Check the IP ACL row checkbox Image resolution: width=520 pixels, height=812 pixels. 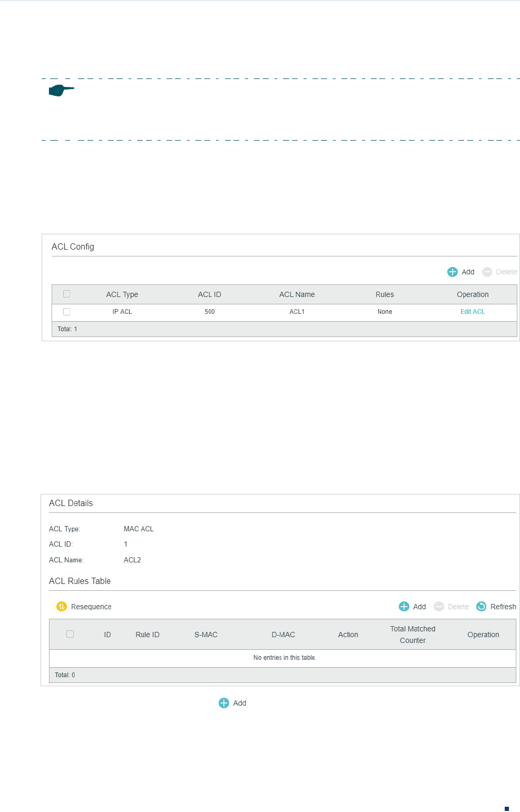(x=66, y=312)
